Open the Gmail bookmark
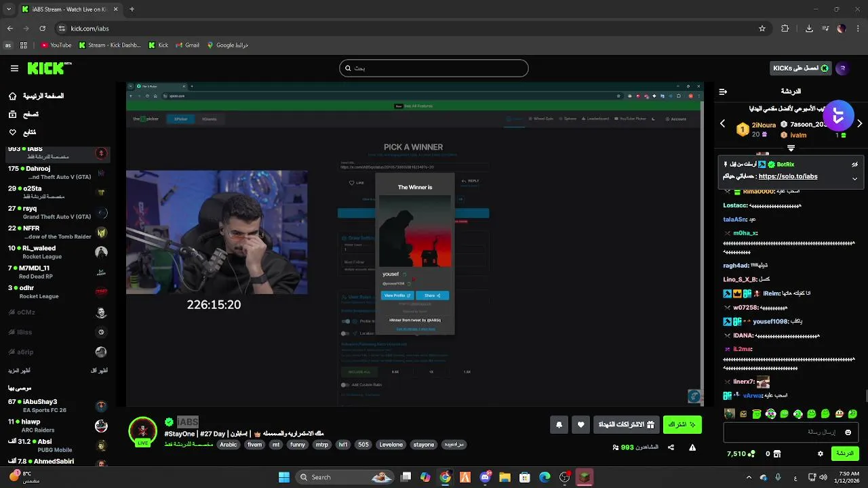Image resolution: width=868 pixels, height=488 pixels. [187, 45]
